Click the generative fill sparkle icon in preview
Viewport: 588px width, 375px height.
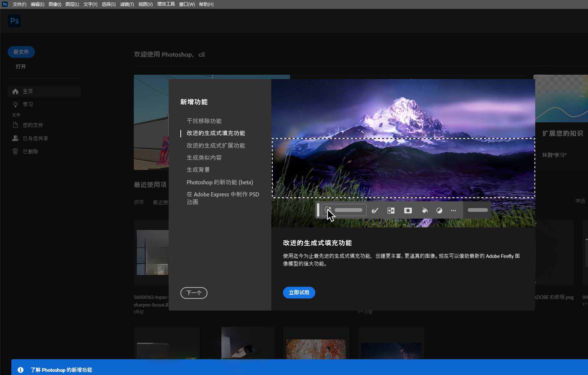328,210
